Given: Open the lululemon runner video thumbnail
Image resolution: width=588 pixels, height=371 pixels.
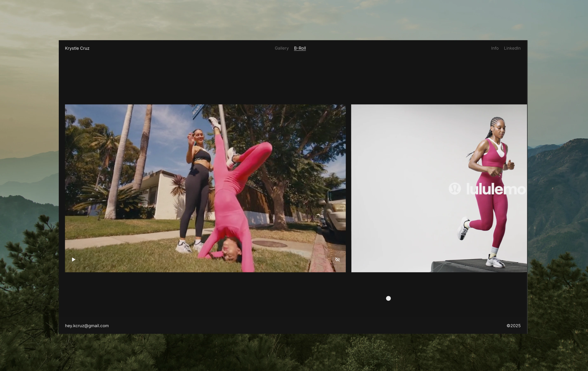Looking at the screenshot, I should 439,188.
